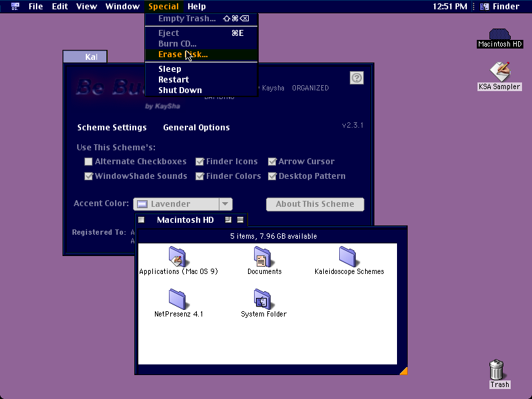Click the Accent Color dropdown arrow
Image resolution: width=532 pixels, height=399 pixels.
click(225, 204)
